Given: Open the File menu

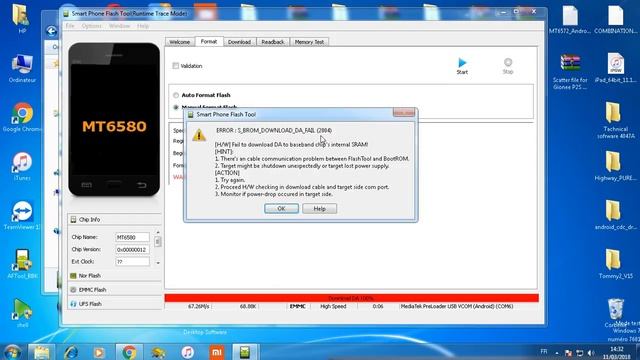Looking at the screenshot, I should pyautogui.click(x=70, y=26).
